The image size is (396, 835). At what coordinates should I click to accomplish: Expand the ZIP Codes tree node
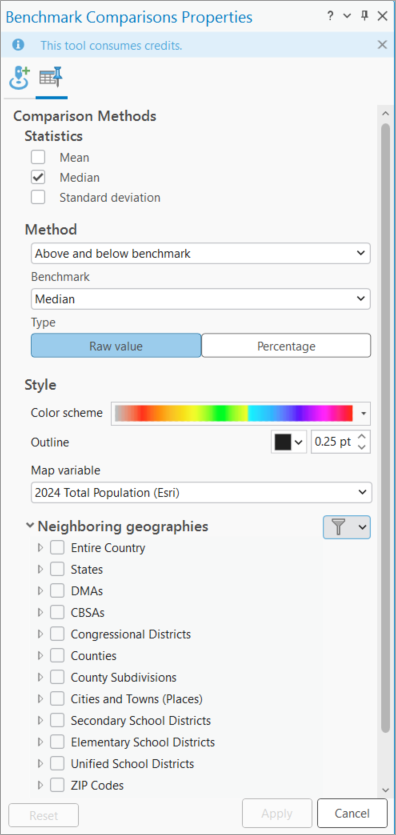pyautogui.click(x=40, y=785)
